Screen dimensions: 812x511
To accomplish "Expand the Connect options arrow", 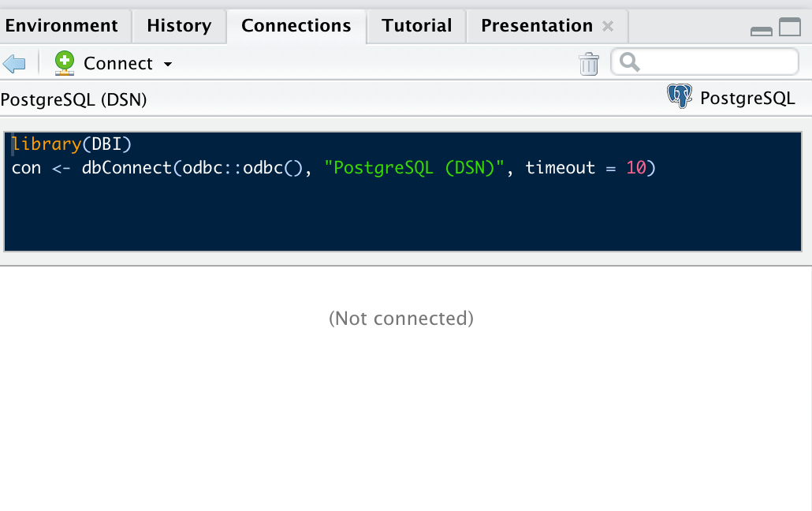I will point(166,64).
